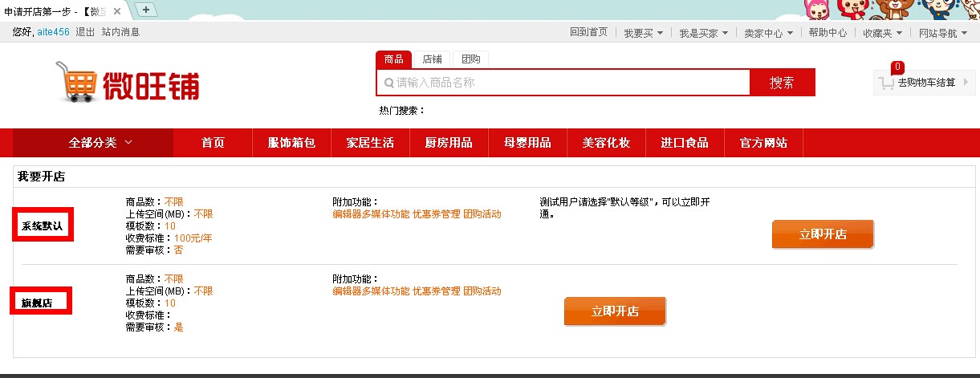Switch to the 店铺 search tab
The height and width of the screenshot is (378, 980).
(432, 59)
